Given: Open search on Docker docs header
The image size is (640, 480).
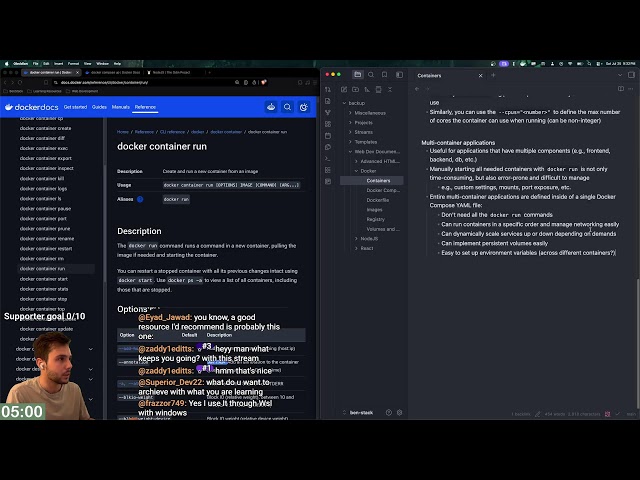Looking at the screenshot, I should tap(287, 107).
